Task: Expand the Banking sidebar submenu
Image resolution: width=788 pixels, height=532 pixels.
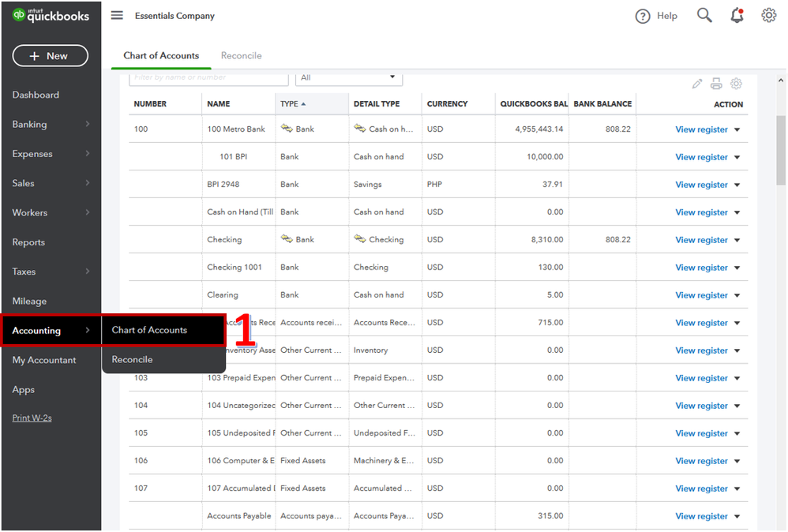Action: click(x=88, y=124)
